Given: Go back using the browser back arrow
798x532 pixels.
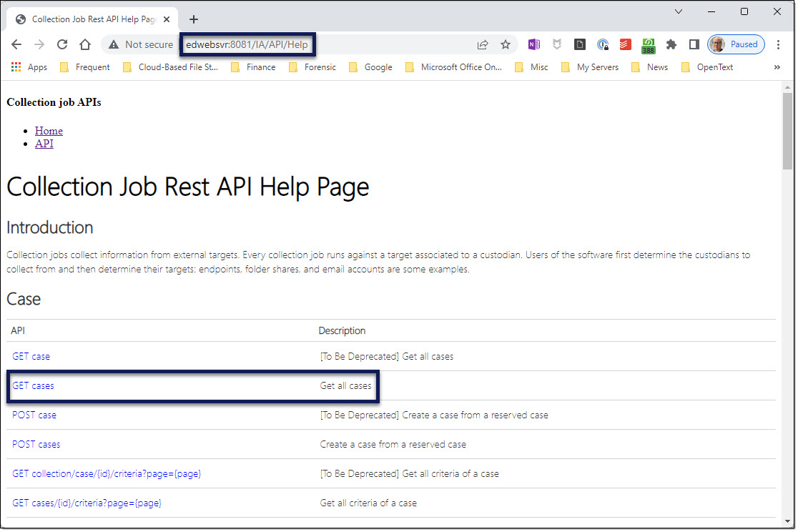Looking at the screenshot, I should click(x=16, y=45).
